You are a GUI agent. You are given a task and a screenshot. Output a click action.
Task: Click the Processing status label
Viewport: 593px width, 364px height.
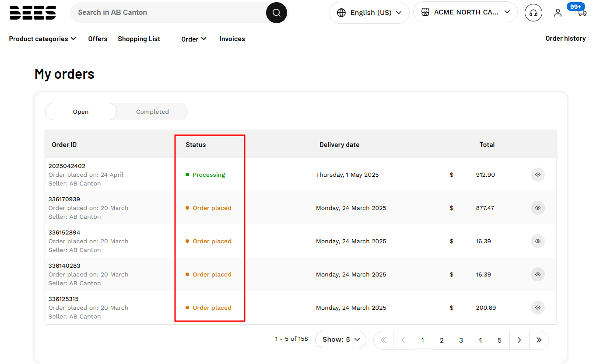pos(209,175)
